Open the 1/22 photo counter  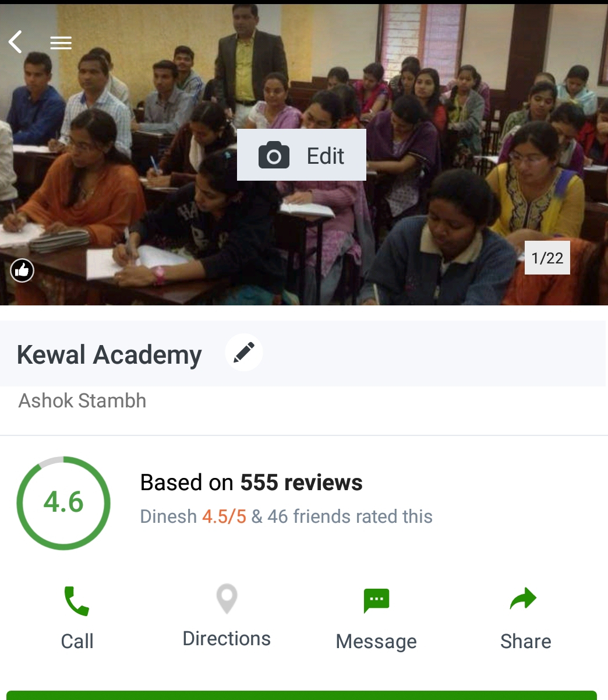point(547,258)
